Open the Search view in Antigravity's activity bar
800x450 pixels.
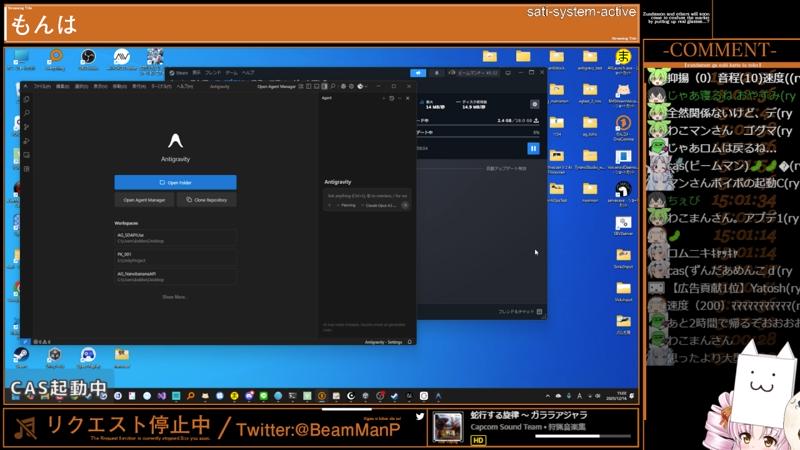coord(27,113)
